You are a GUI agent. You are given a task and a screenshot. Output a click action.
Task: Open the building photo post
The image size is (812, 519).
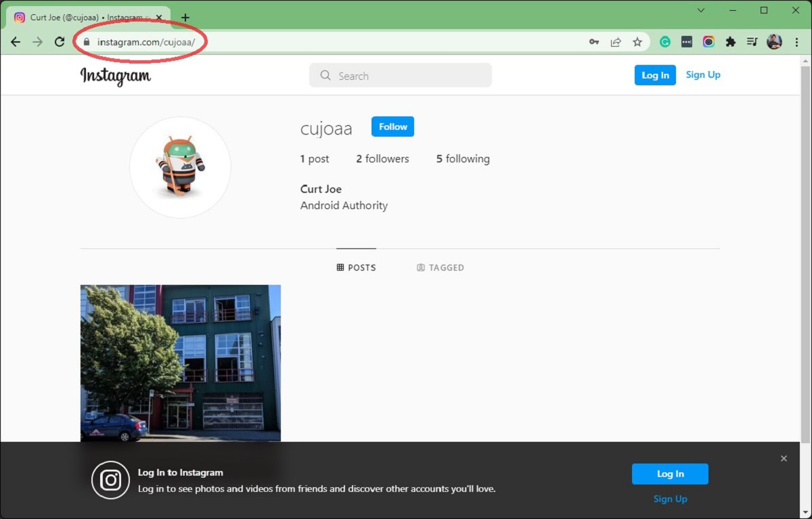[x=180, y=363]
